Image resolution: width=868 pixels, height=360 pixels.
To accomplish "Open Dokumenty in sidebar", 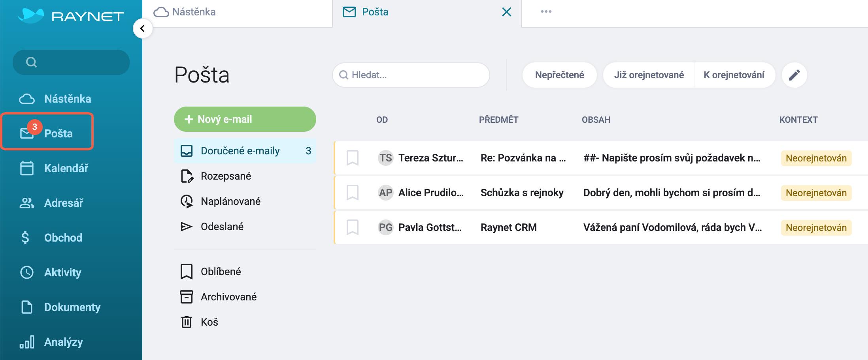I will (60, 307).
